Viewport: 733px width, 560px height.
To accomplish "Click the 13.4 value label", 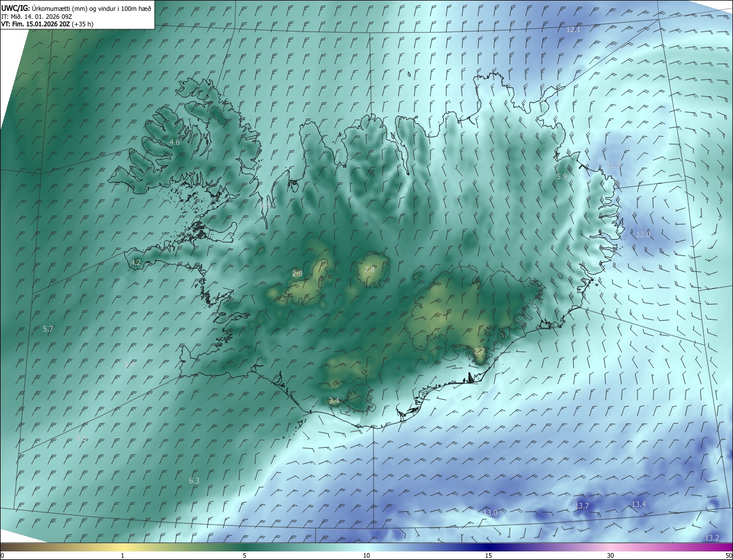I will click(639, 504).
